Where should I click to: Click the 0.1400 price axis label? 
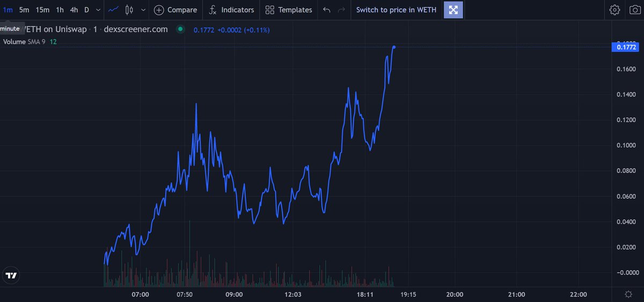pyautogui.click(x=627, y=95)
